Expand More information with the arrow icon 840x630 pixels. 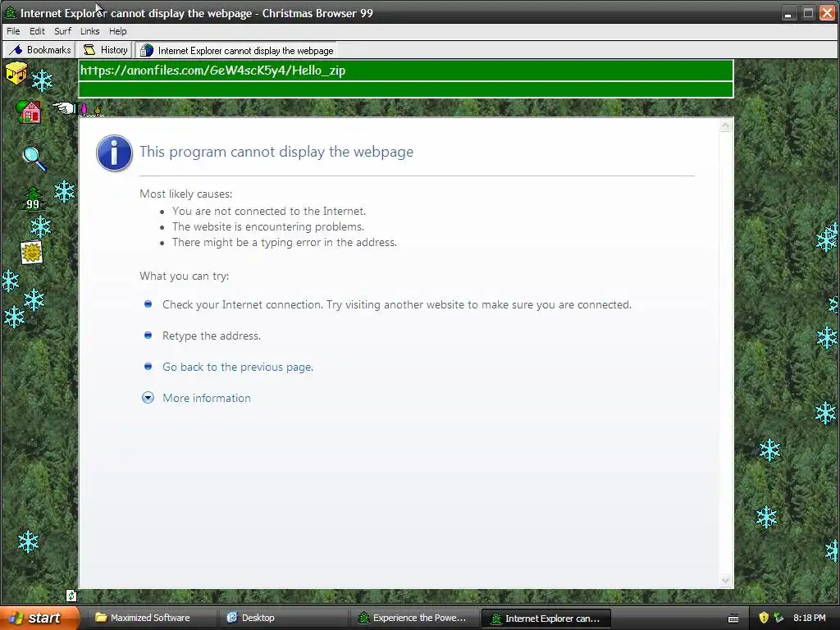tap(148, 398)
